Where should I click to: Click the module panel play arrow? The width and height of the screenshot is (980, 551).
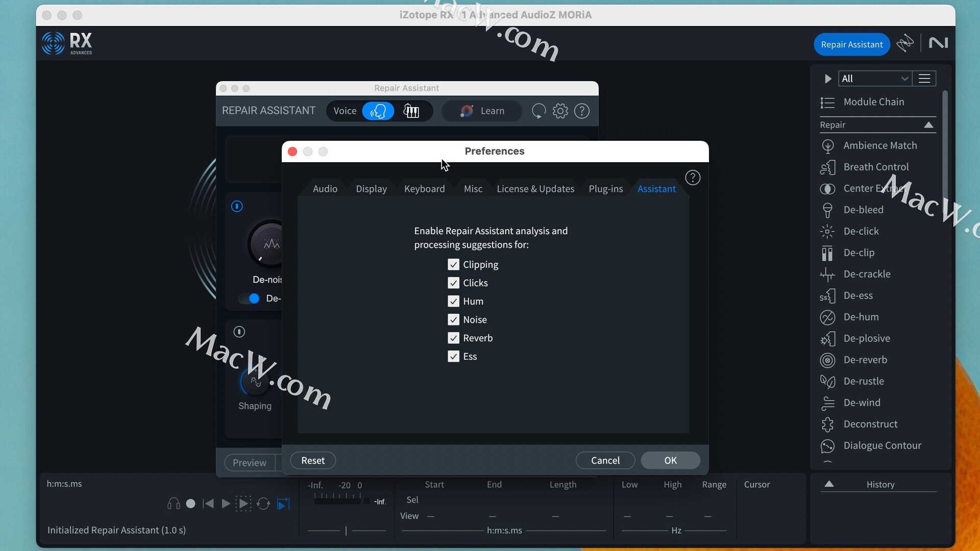[828, 79]
